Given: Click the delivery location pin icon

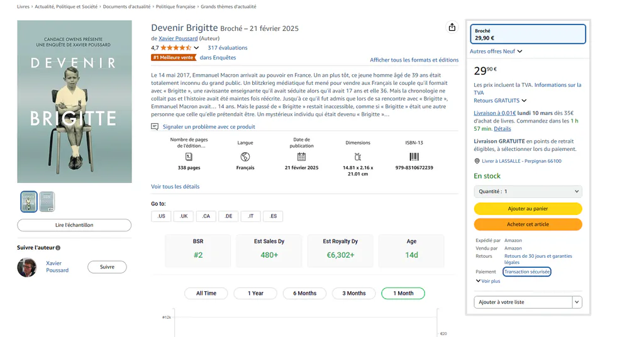Looking at the screenshot, I should pyautogui.click(x=477, y=162).
